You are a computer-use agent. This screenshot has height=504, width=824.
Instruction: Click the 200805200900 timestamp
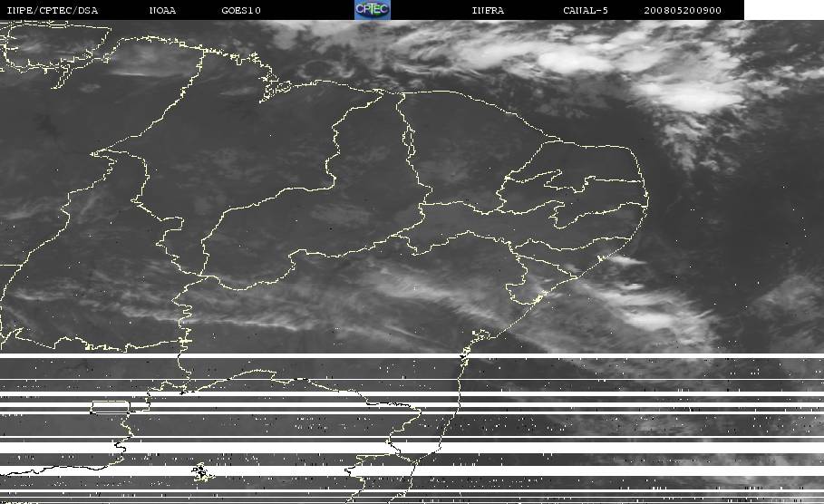point(683,11)
